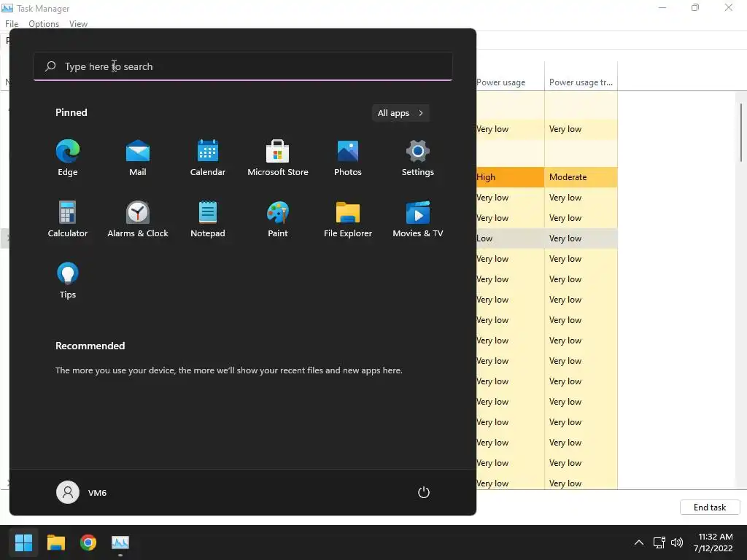Launch Movies & TV

(x=418, y=219)
